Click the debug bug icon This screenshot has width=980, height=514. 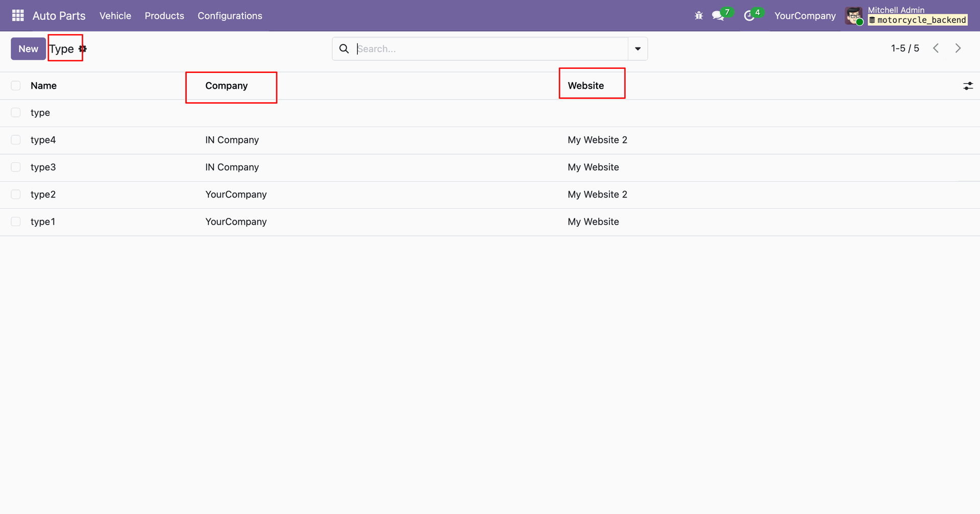tap(699, 16)
